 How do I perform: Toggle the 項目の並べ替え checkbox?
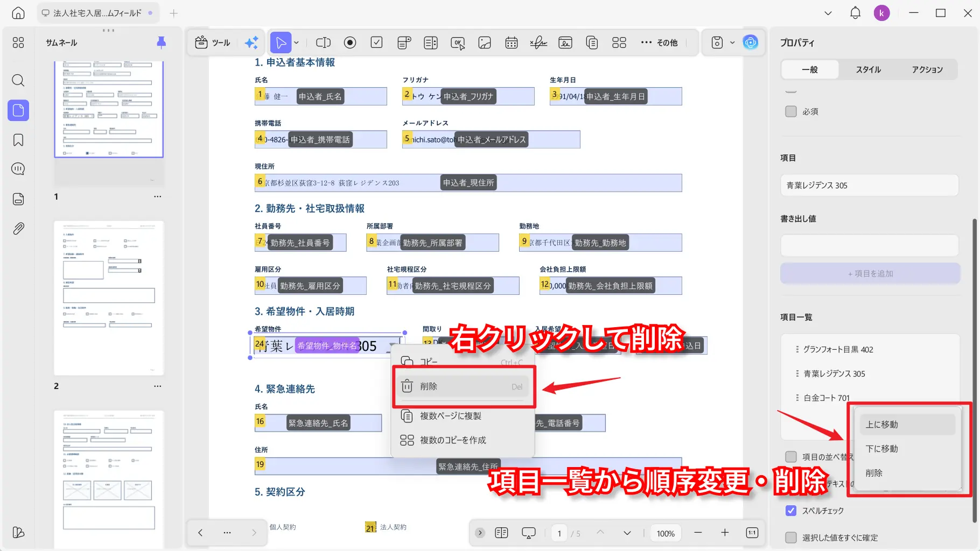click(x=791, y=457)
